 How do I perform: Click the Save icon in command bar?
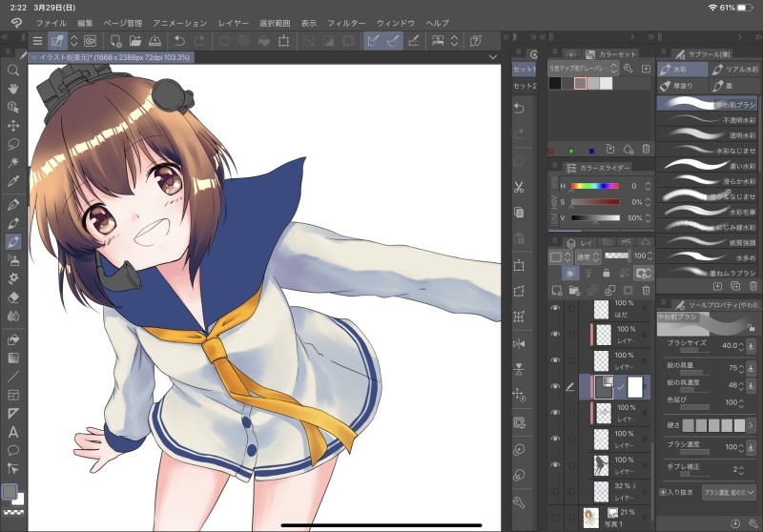click(155, 41)
